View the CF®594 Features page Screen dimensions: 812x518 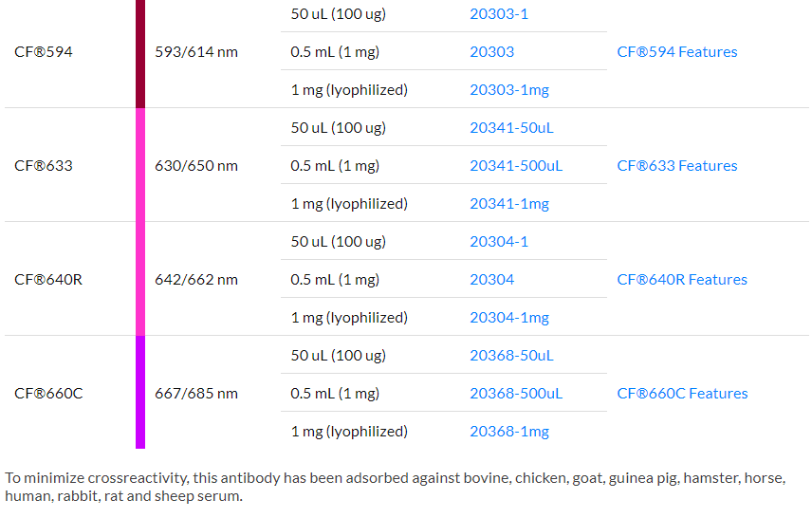click(x=676, y=52)
